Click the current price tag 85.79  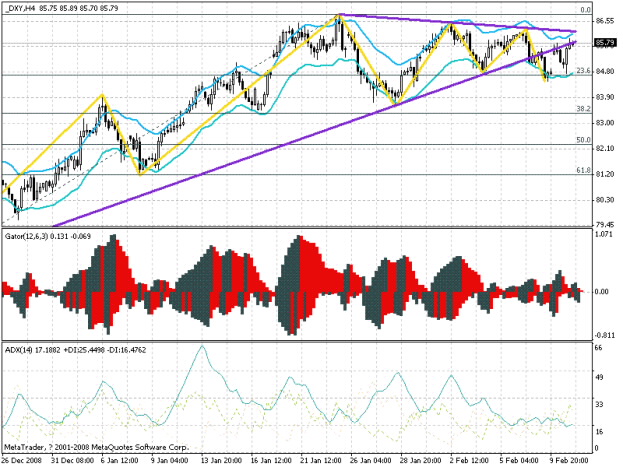point(605,43)
